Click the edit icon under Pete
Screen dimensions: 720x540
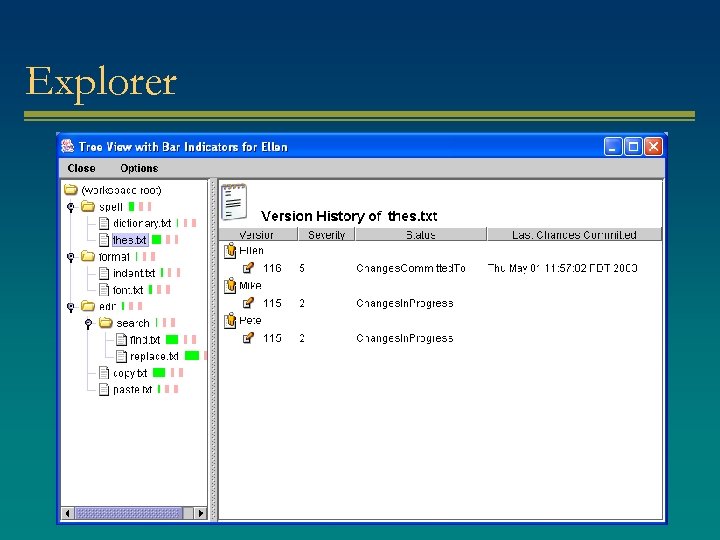click(248, 338)
